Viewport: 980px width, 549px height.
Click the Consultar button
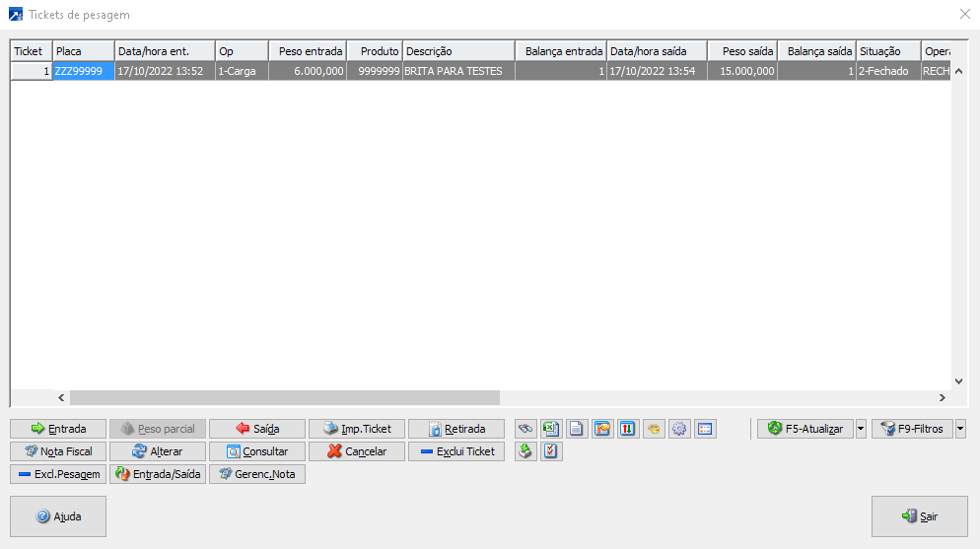coord(257,451)
